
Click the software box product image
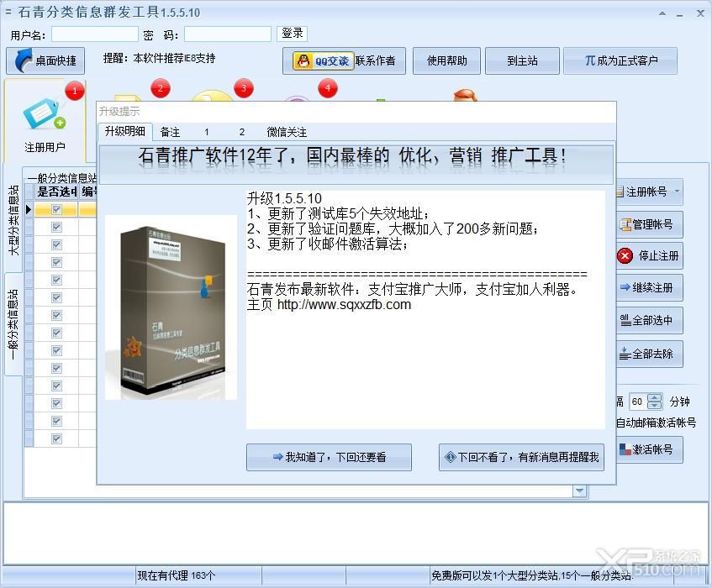[x=171, y=307]
